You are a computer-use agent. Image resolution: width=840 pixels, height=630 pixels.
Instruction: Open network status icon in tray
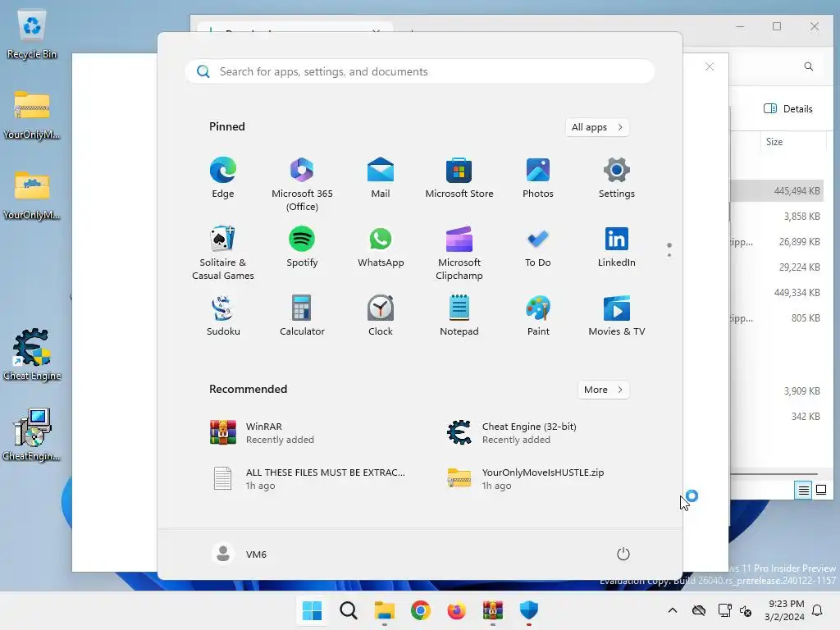[725, 610]
